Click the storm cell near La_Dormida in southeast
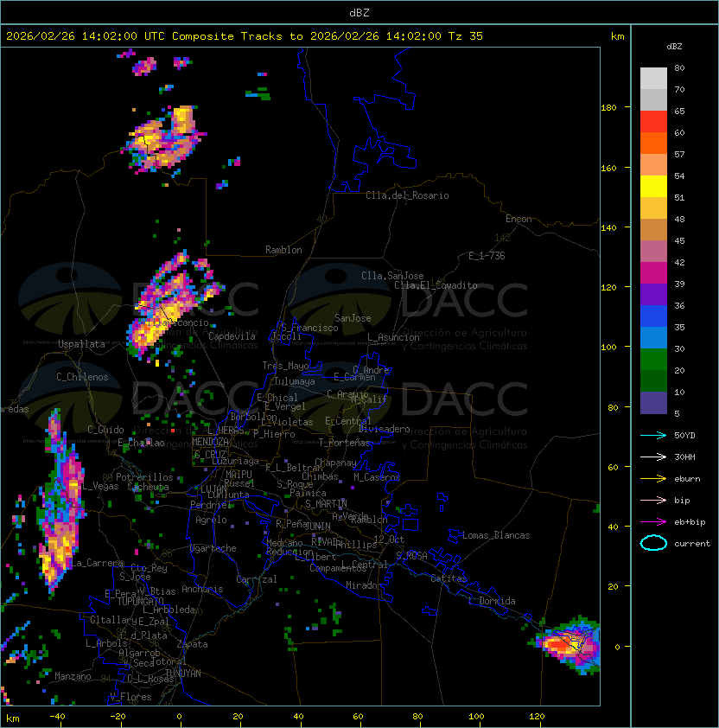 (x=567, y=645)
